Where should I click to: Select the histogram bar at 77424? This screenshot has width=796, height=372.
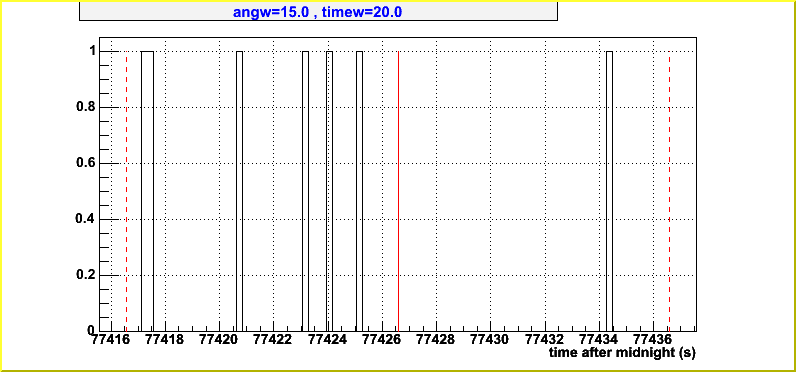click(x=329, y=191)
